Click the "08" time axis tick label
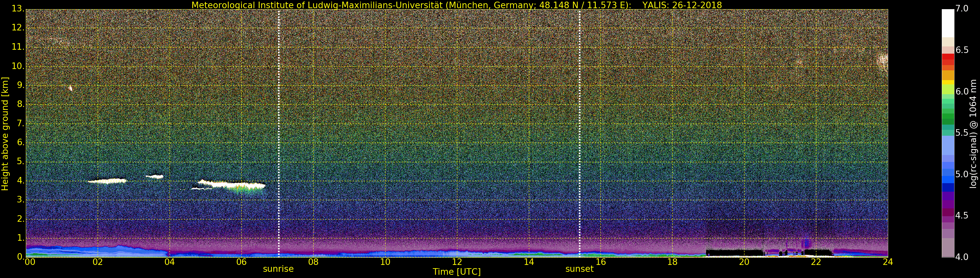Image resolution: width=980 pixels, height=278 pixels. pyautogui.click(x=313, y=262)
